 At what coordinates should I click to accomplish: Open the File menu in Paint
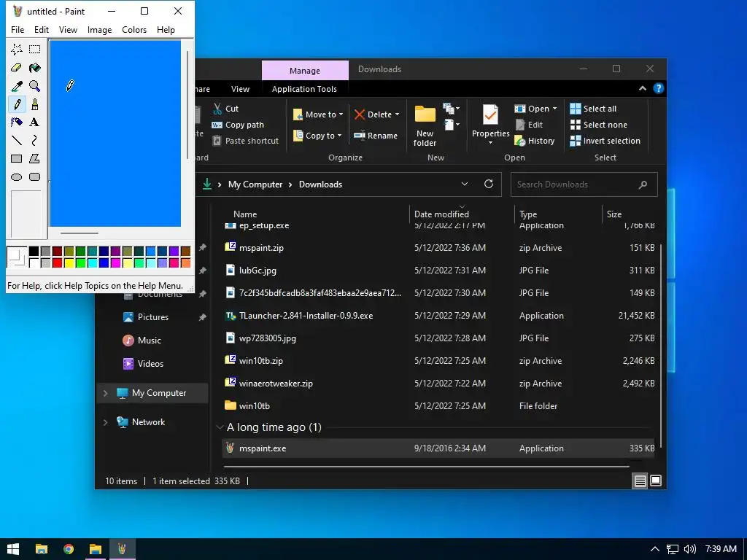click(18, 29)
